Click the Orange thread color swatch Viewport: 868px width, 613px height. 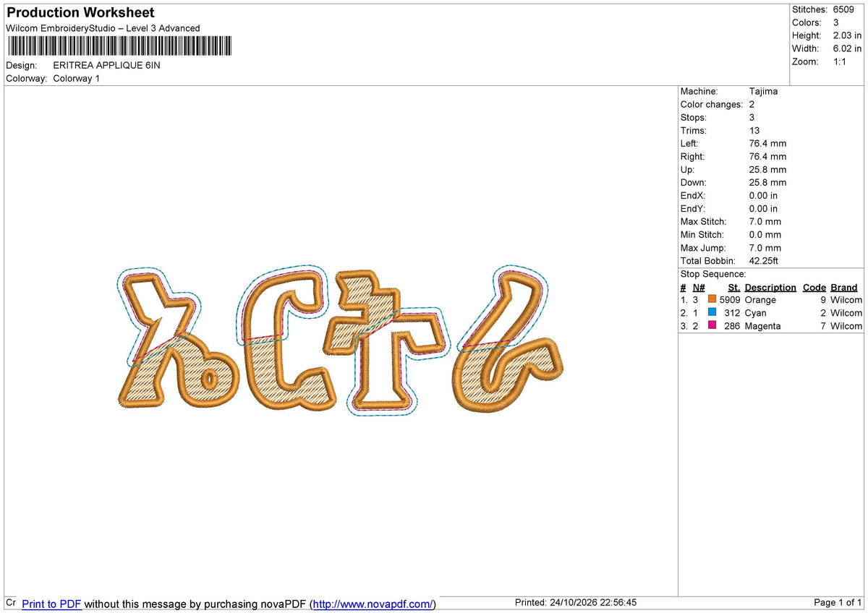[x=712, y=299]
